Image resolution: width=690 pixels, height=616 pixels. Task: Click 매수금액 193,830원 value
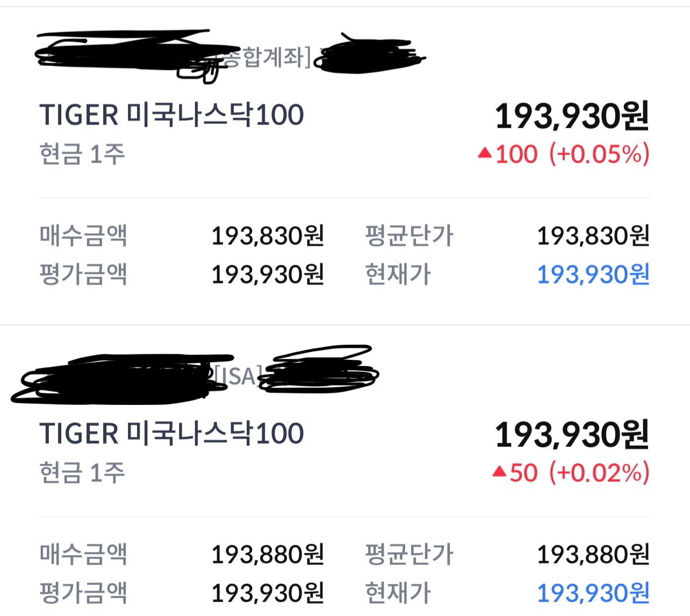tap(268, 236)
